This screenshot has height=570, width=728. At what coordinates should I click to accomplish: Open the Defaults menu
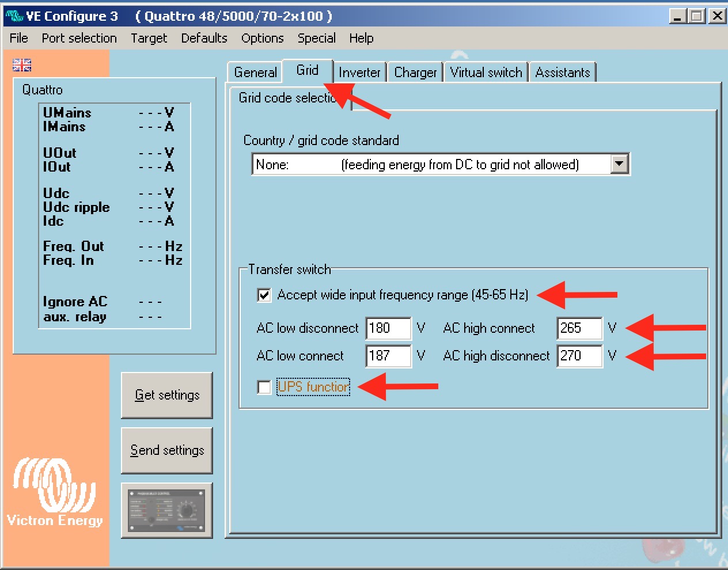click(x=204, y=38)
